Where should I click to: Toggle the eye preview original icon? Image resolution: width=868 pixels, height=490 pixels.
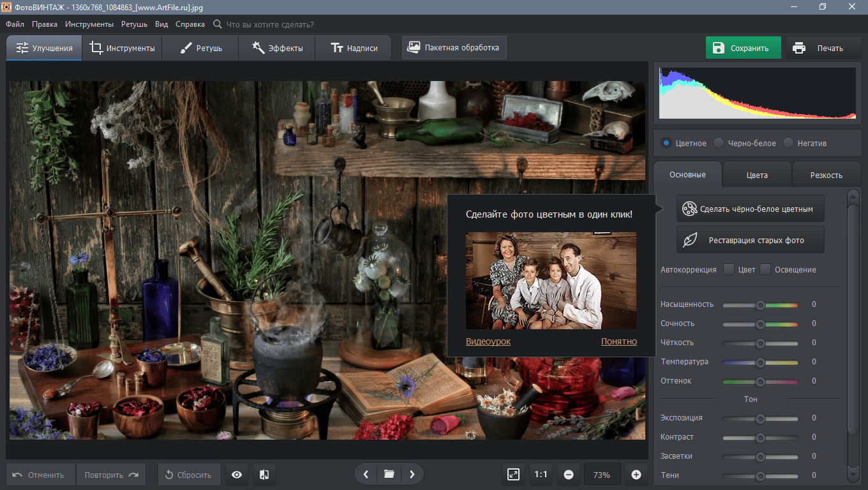pyautogui.click(x=237, y=475)
